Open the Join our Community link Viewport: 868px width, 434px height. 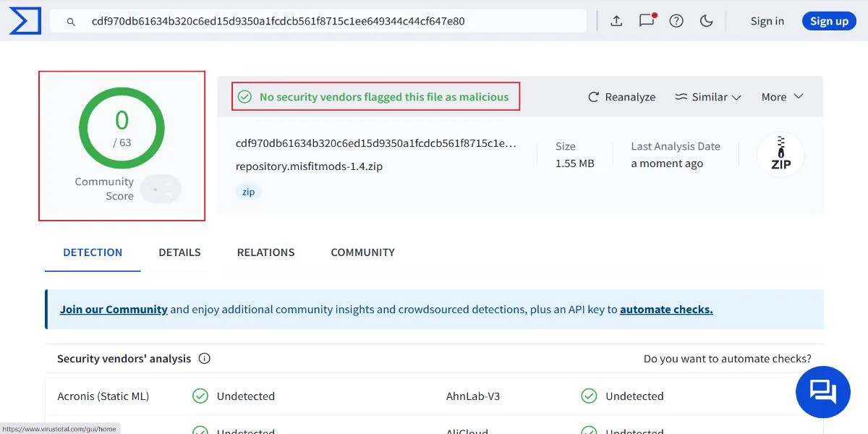pyautogui.click(x=114, y=309)
